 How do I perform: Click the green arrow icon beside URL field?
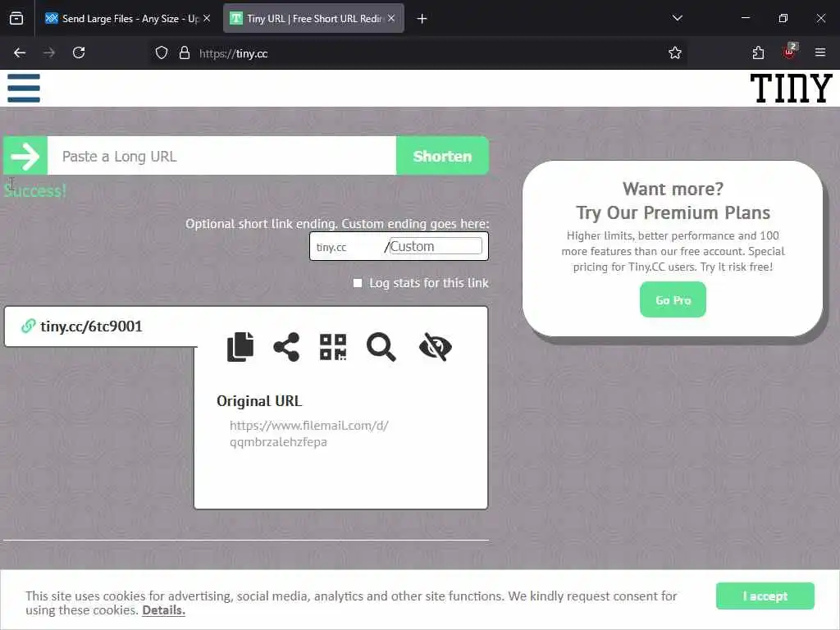pos(25,156)
